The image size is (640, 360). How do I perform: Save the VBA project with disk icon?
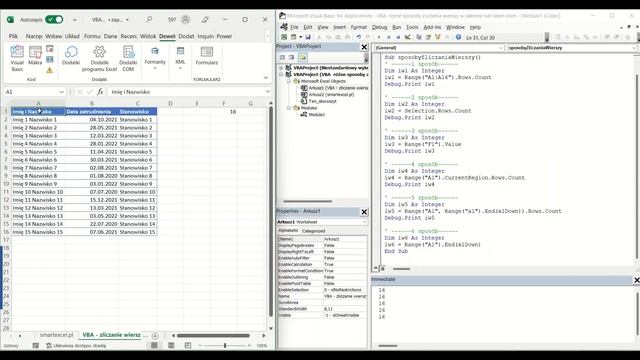[308, 37]
